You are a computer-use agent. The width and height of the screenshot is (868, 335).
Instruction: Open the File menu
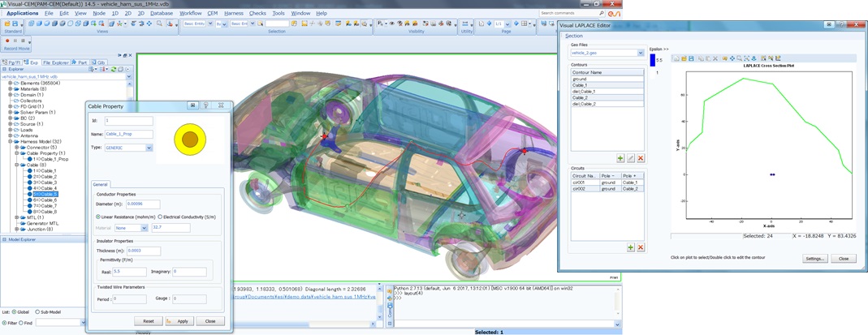click(x=50, y=13)
